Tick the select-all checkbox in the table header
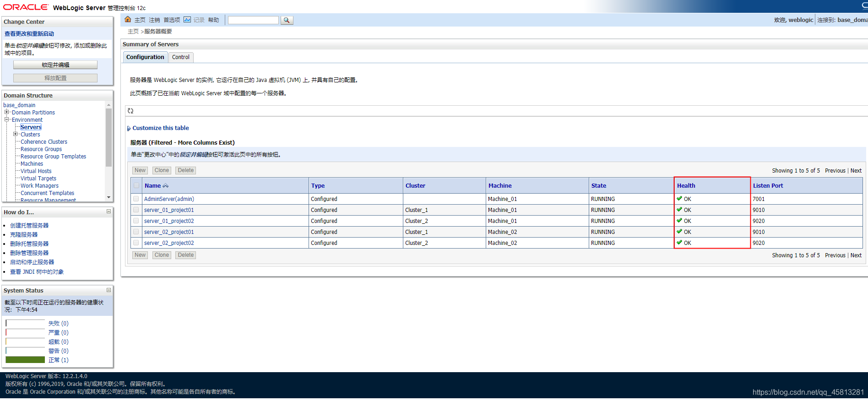 [x=136, y=185]
